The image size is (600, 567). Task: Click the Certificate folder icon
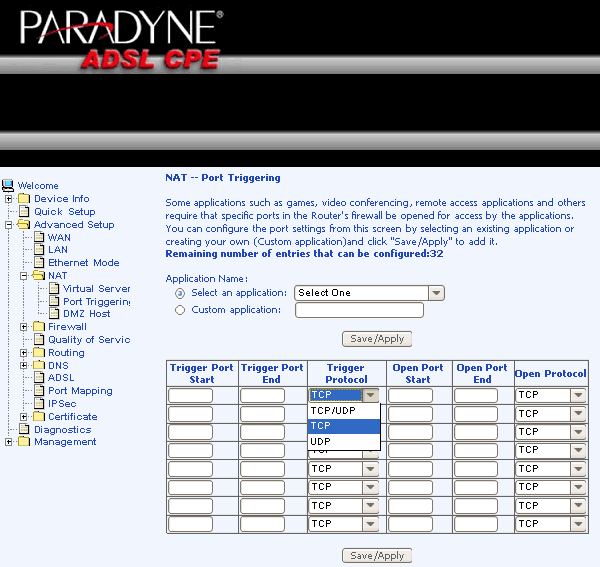click(x=39, y=416)
